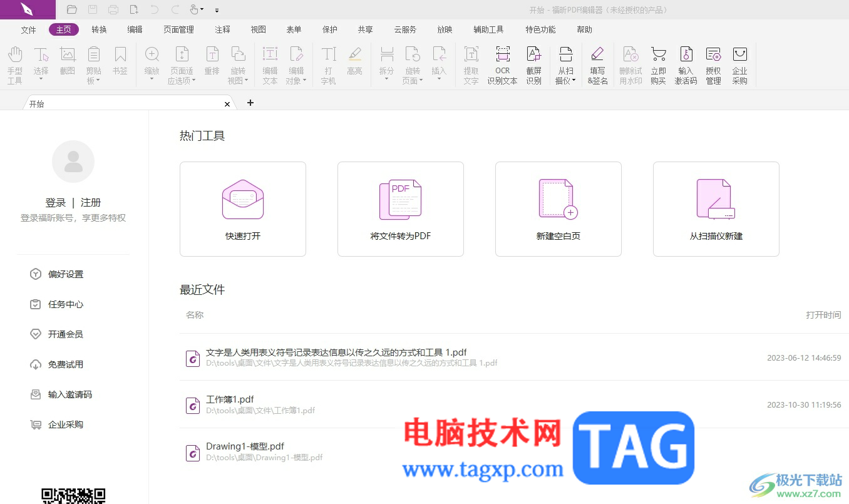
Task: Open the hand mode dropdown in quick access bar
Action: pos(202,10)
